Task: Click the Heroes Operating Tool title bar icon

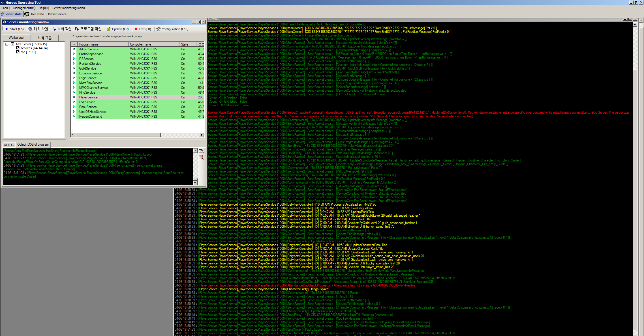Action: (3, 2)
